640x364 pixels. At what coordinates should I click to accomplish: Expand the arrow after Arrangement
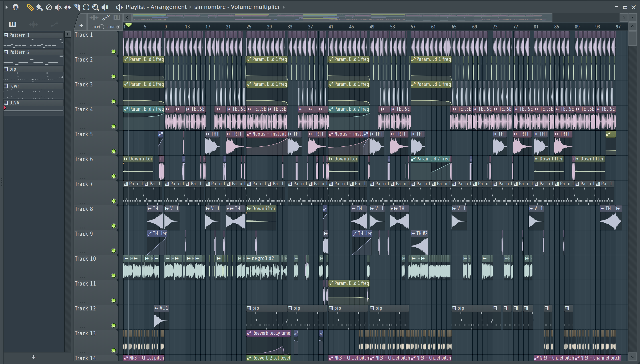tap(190, 7)
